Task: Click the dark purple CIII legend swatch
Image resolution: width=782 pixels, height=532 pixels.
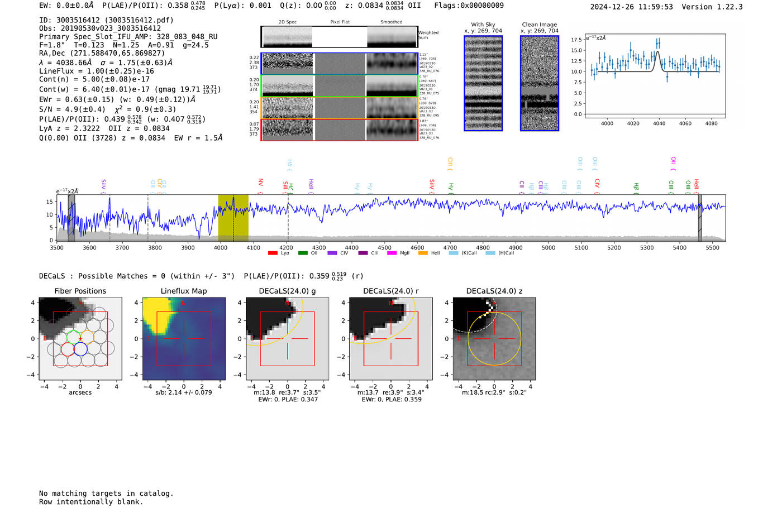Action: click(x=363, y=253)
